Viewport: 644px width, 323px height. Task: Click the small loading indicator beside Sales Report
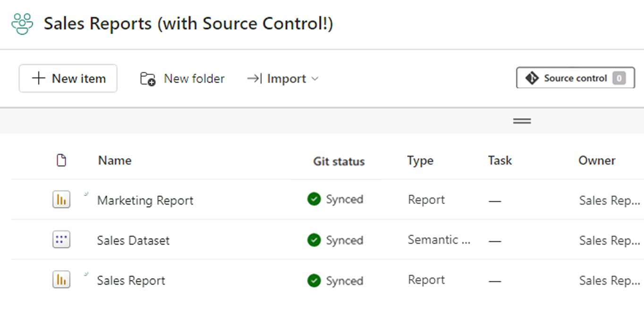(86, 273)
